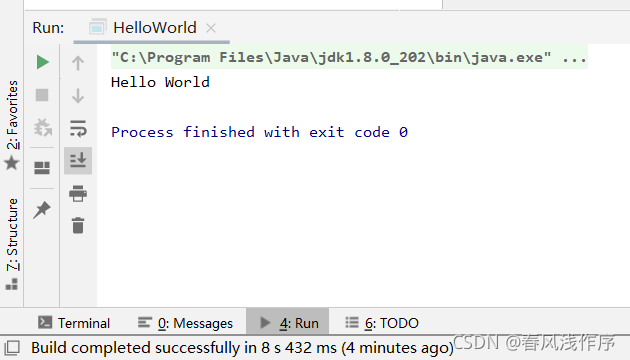This screenshot has height=360, width=630.
Task: Open the Terminal tool window
Action: (74, 323)
